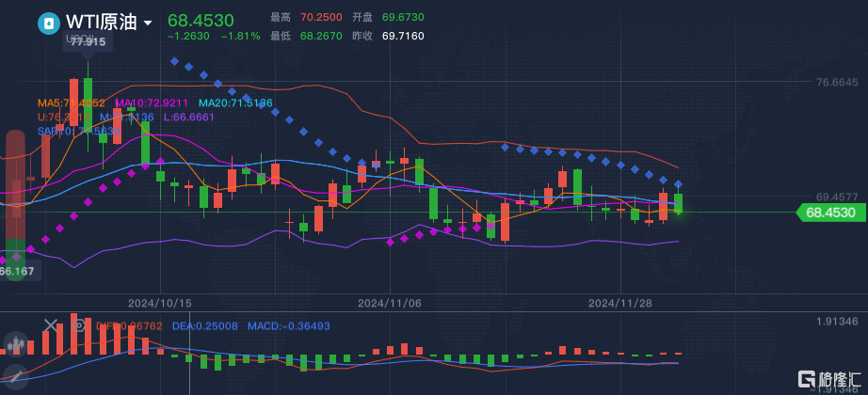The width and height of the screenshot is (868, 395).
Task: Click the 76.6645 axis price label
Action: pos(837,83)
